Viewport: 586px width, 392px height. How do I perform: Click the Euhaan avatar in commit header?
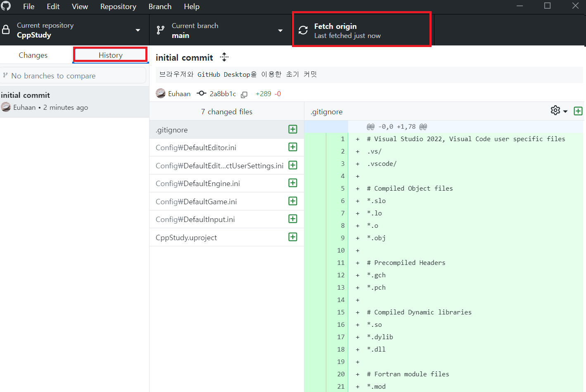161,94
